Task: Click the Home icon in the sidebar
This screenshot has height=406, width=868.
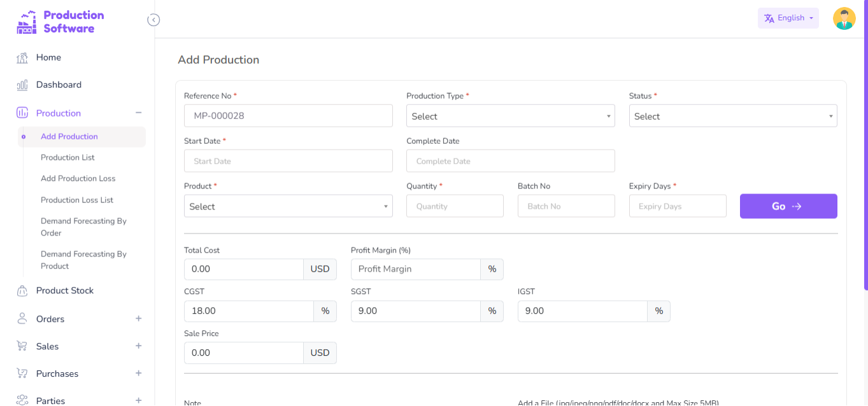Action: [x=22, y=58]
